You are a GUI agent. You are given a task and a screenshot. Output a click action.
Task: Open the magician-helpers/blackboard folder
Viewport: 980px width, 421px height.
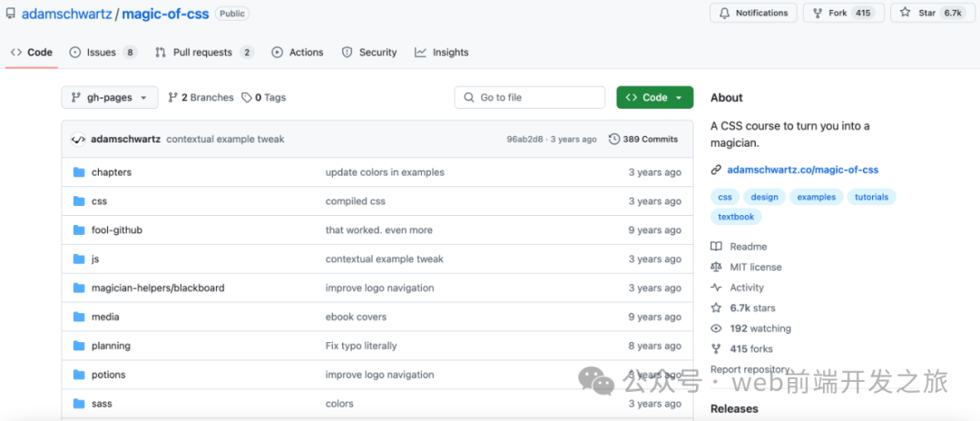click(x=158, y=289)
